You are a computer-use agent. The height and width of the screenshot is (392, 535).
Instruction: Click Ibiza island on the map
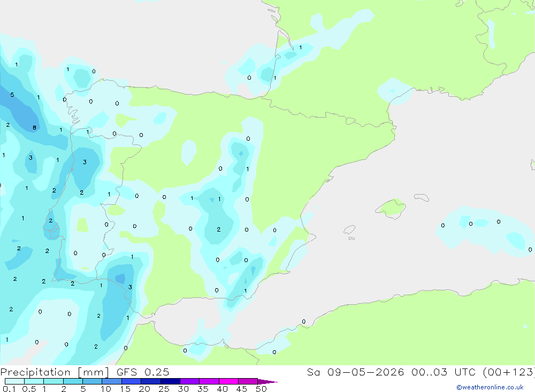349,230
